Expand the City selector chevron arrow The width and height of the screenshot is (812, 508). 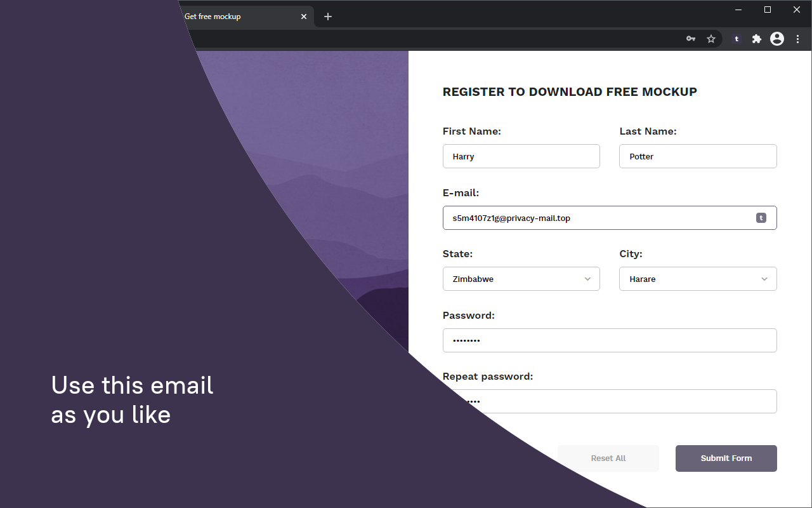point(765,279)
